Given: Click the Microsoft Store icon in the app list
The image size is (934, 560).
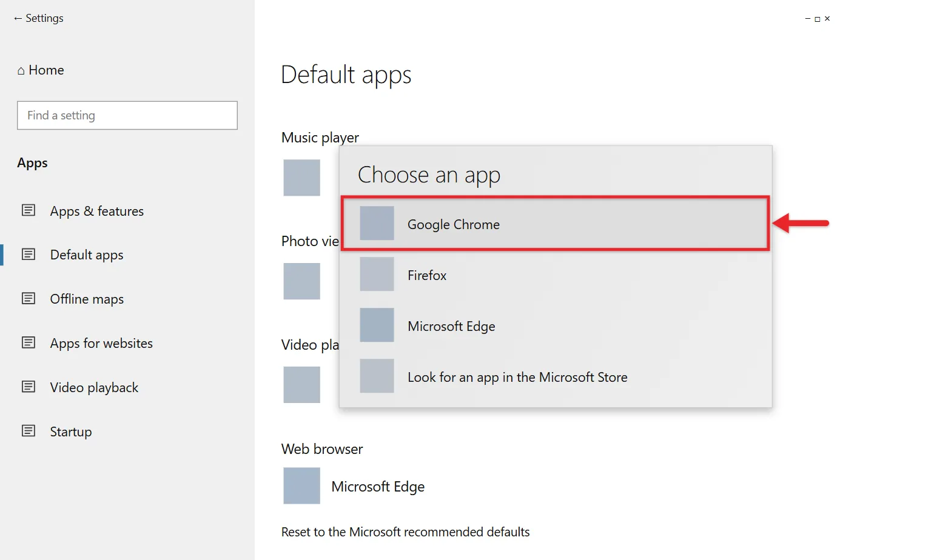Looking at the screenshot, I should click(x=377, y=376).
